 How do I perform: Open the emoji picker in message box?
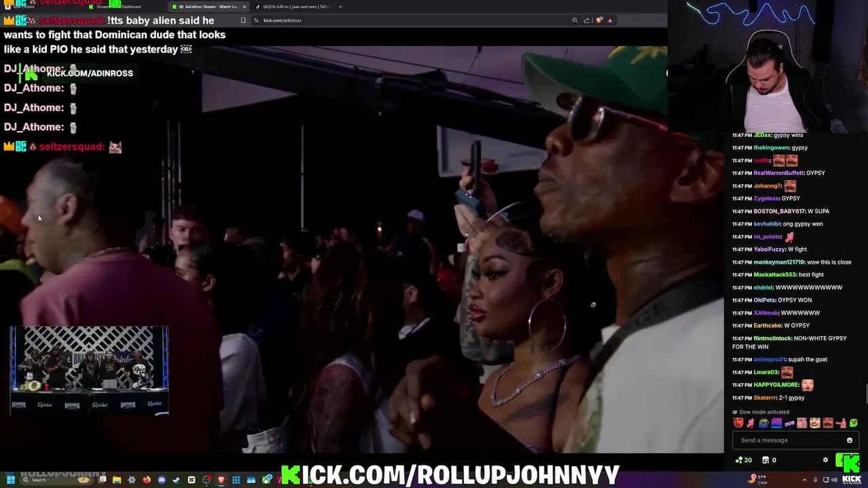pyautogui.click(x=850, y=441)
